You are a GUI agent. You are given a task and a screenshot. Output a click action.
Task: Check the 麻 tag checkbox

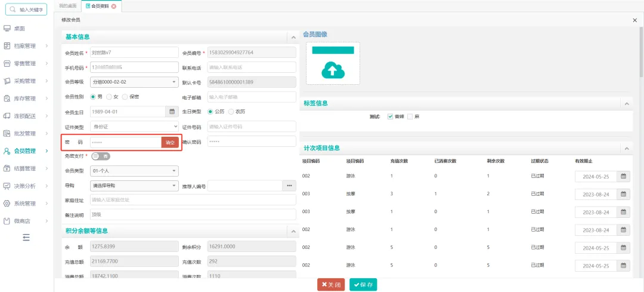pos(410,117)
